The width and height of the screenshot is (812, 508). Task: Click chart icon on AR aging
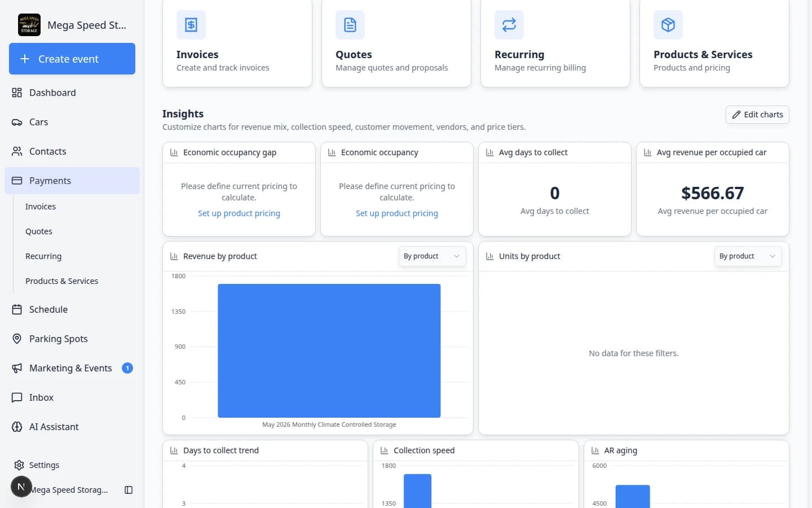(595, 450)
